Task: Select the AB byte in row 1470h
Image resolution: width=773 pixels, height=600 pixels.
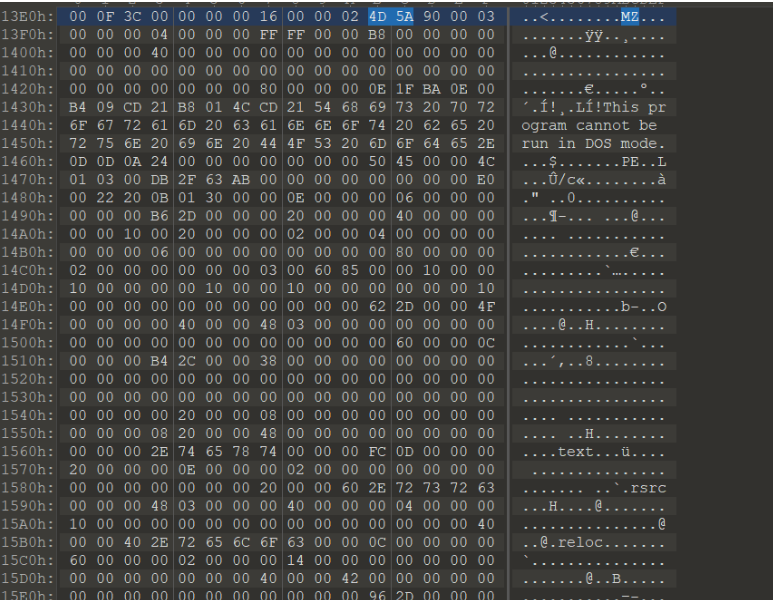Action: [x=241, y=179]
